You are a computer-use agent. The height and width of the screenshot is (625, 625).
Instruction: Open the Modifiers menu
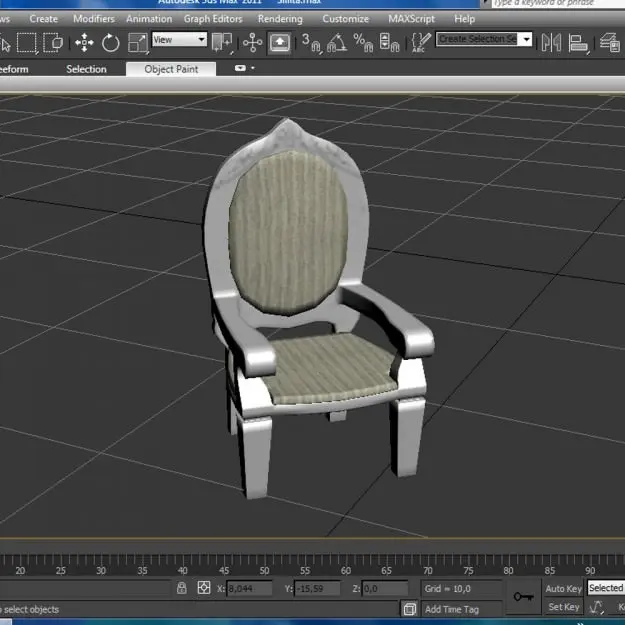point(94,19)
